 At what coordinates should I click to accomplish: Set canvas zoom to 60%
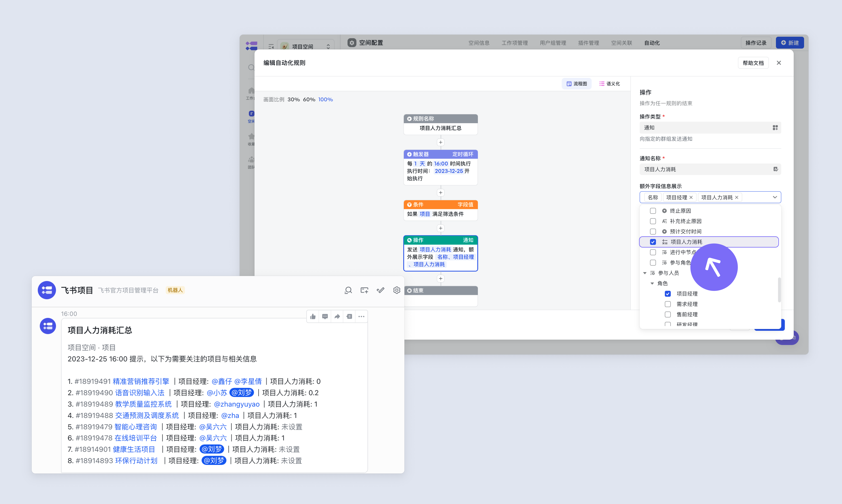coord(309,99)
